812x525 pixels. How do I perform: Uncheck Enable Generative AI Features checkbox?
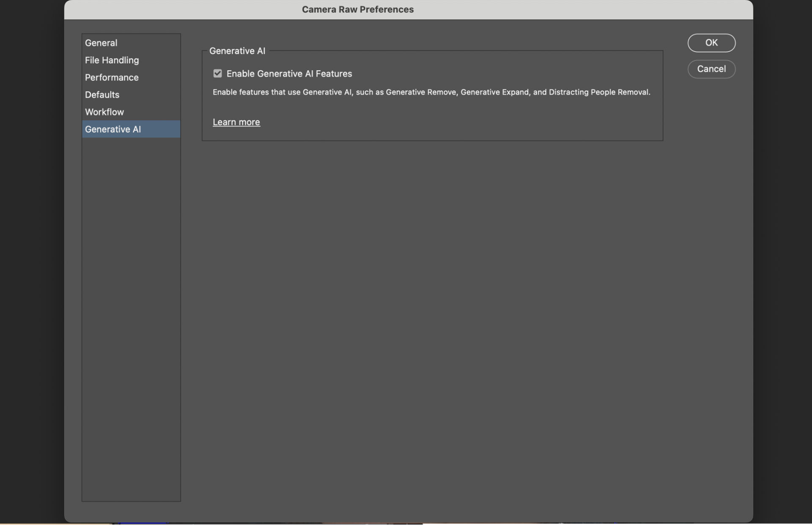pos(217,74)
